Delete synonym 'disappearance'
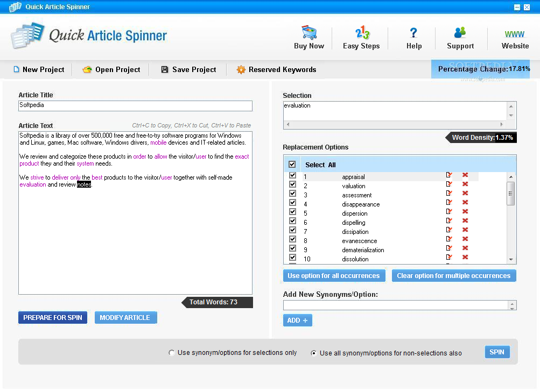This screenshot has height=392, width=540. tap(465, 202)
